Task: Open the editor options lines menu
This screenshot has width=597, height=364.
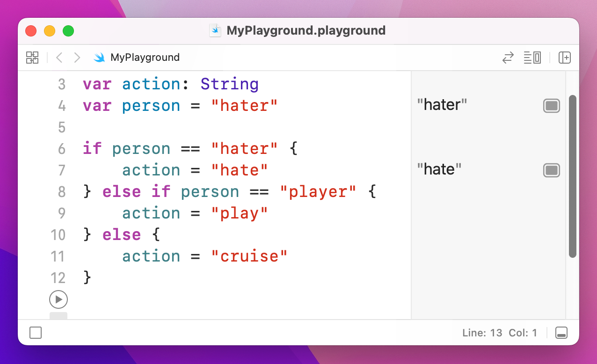Action: 532,58
